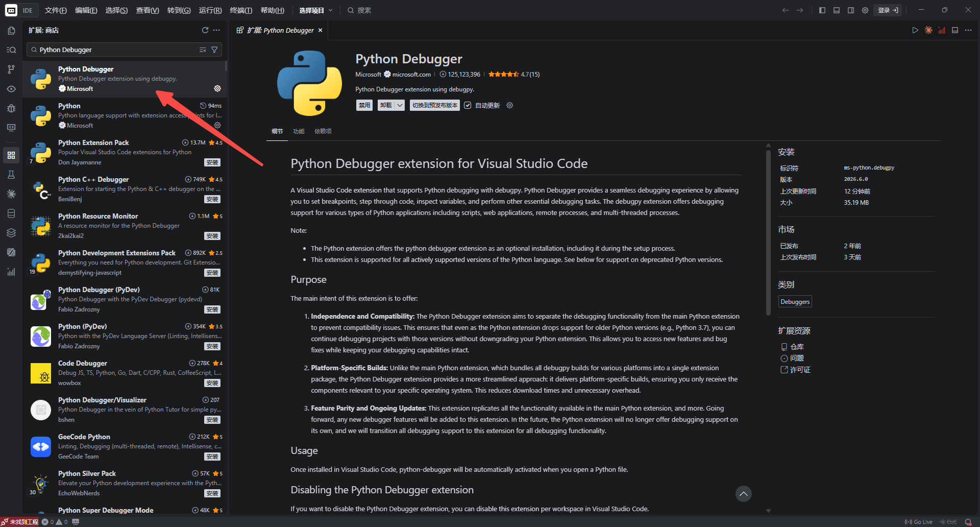Click the 登录 button
980x527 pixels.
pyautogui.click(x=888, y=10)
